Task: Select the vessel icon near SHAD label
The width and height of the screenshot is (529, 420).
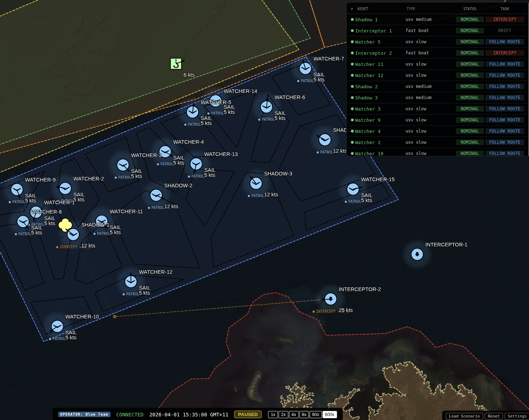Action: pos(325,140)
